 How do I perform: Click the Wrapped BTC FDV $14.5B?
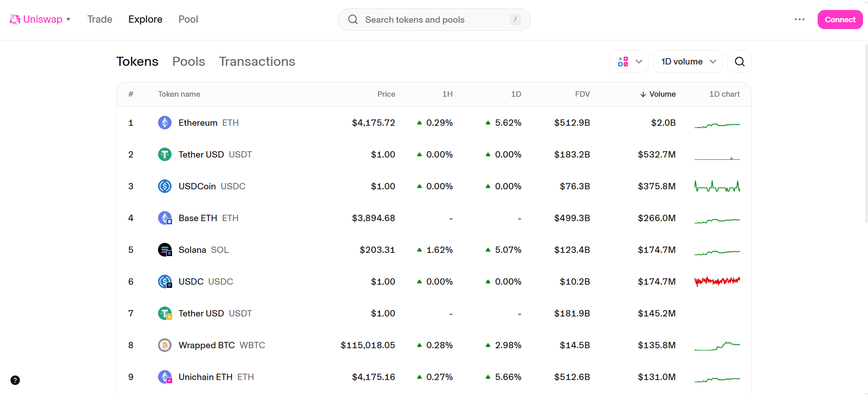tap(575, 345)
